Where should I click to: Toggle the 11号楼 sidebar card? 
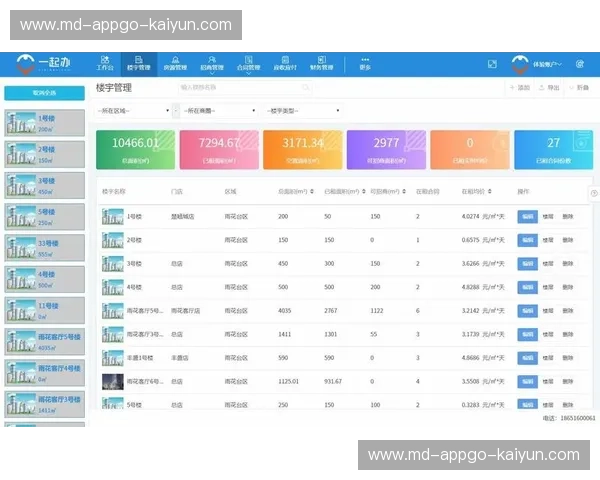pyautogui.click(x=44, y=310)
